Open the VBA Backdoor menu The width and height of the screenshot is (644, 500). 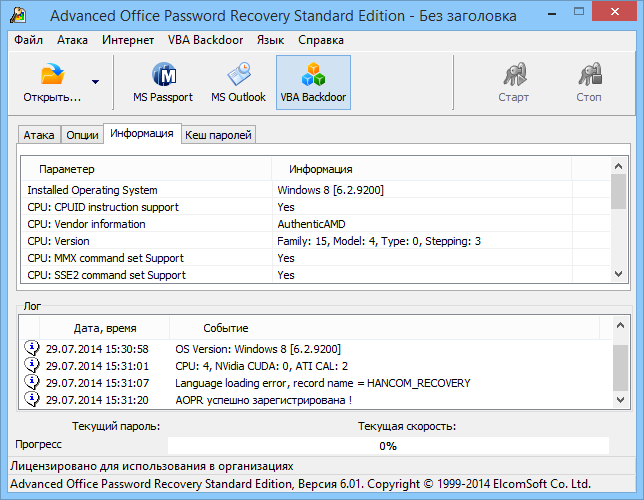click(205, 40)
